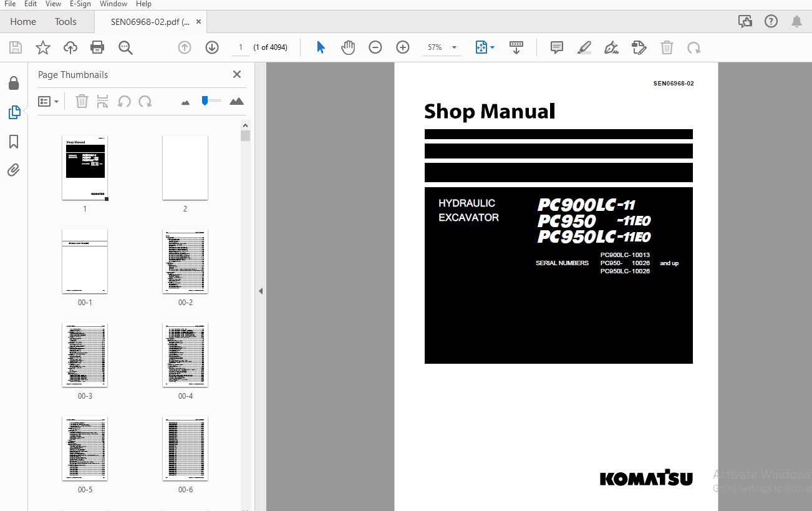Click the fit page icon

pos(481,47)
